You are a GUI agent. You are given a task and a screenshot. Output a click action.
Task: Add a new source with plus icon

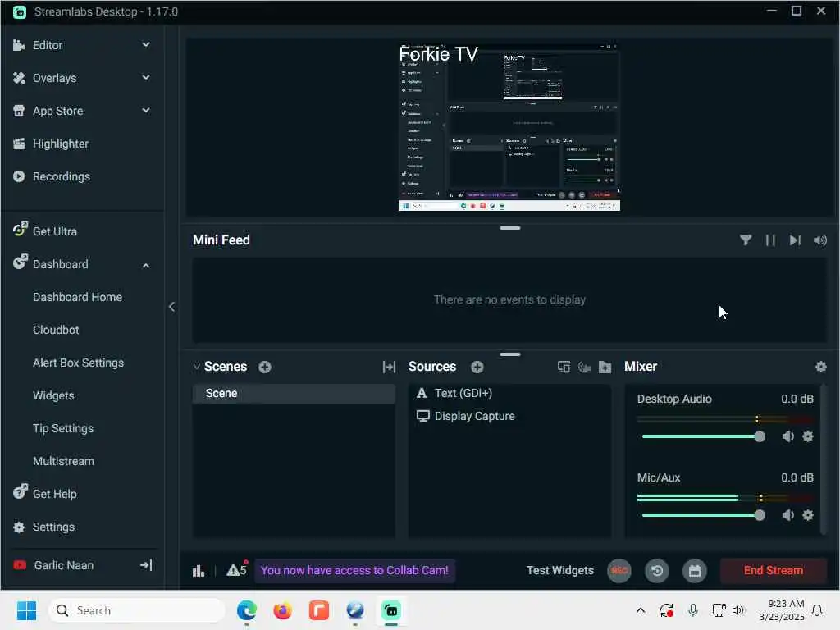click(x=477, y=367)
